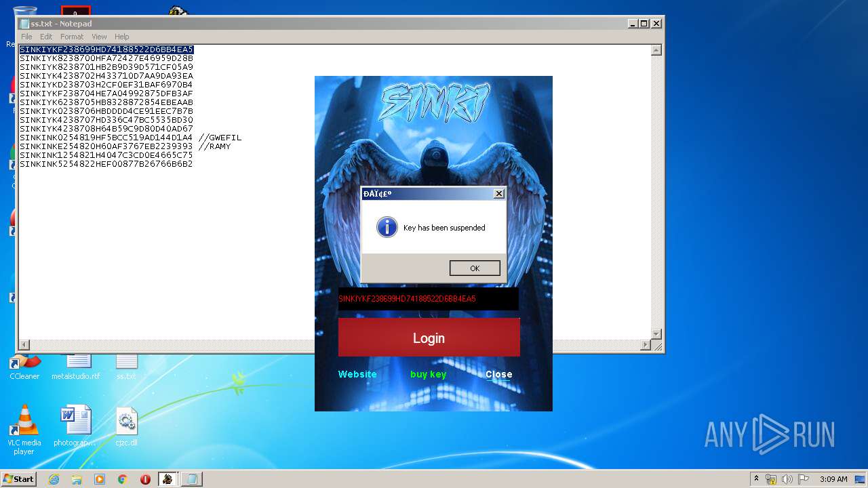
Task: Open the Notepad Edit menu
Action: [46, 37]
